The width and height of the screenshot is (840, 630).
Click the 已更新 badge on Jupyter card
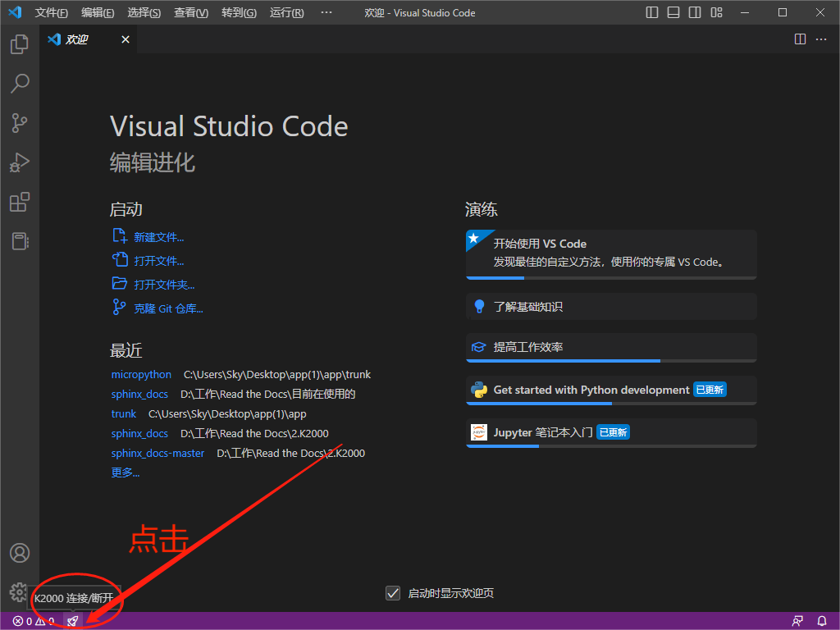tap(614, 432)
